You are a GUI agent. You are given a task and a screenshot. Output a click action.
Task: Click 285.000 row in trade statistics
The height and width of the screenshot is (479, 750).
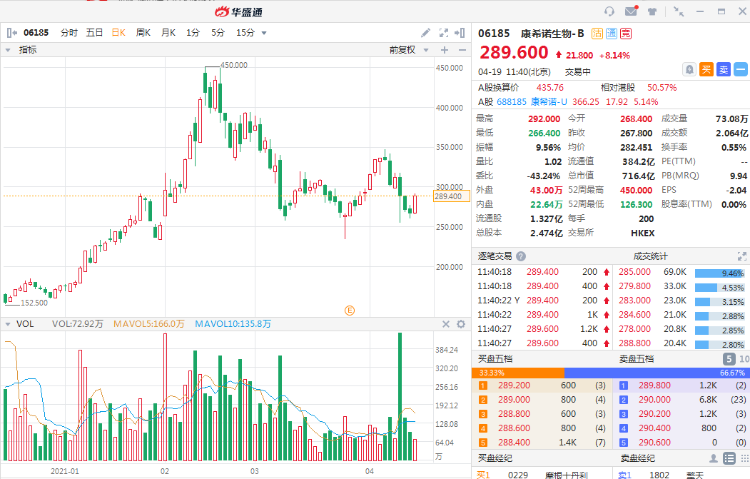click(681, 272)
